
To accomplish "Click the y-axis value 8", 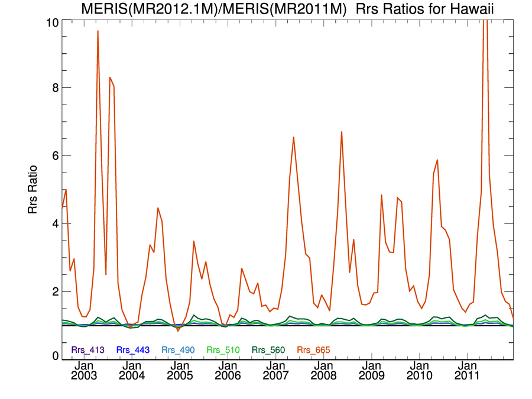I will [x=56, y=87].
